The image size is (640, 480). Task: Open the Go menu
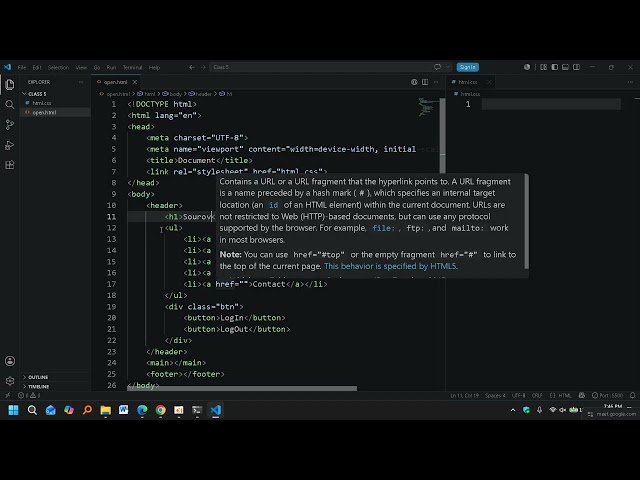[x=97, y=67]
